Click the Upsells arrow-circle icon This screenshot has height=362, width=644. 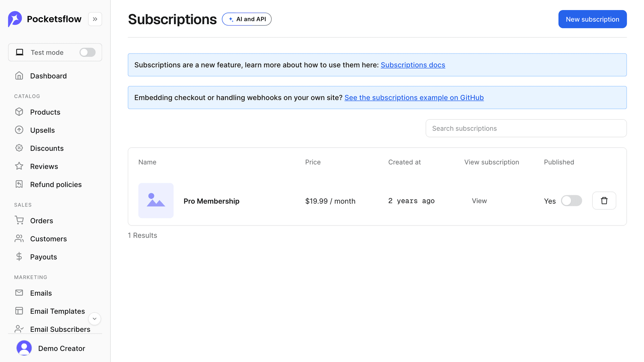click(x=19, y=130)
